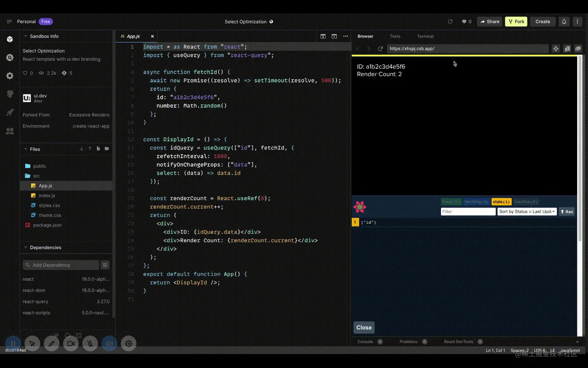Download the files as zip

click(81, 149)
